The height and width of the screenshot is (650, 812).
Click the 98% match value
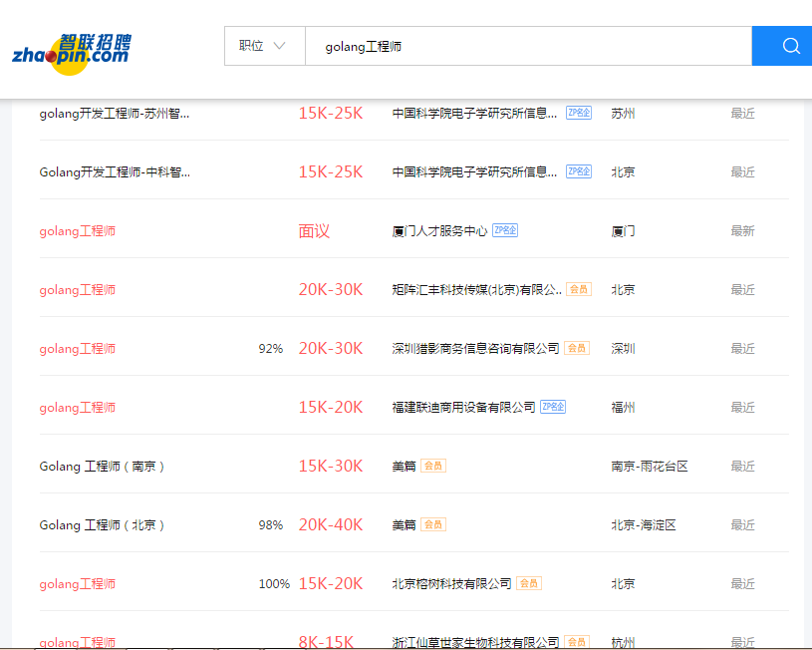coord(270,525)
